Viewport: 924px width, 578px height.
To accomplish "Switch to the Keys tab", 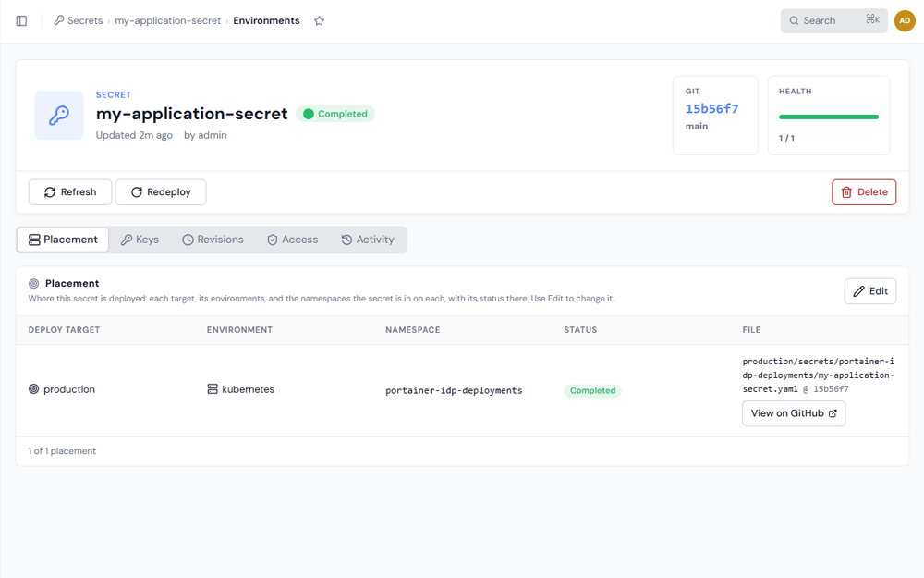I will coord(140,240).
